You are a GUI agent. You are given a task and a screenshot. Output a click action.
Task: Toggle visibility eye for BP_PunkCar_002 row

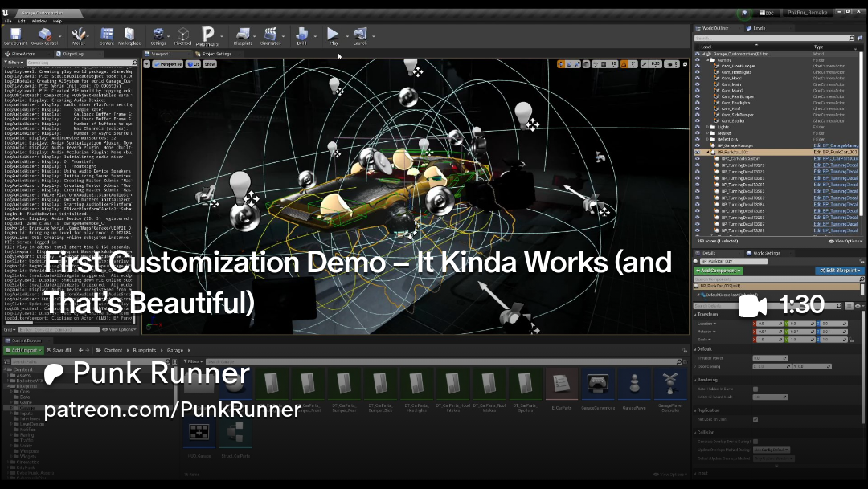coord(698,152)
